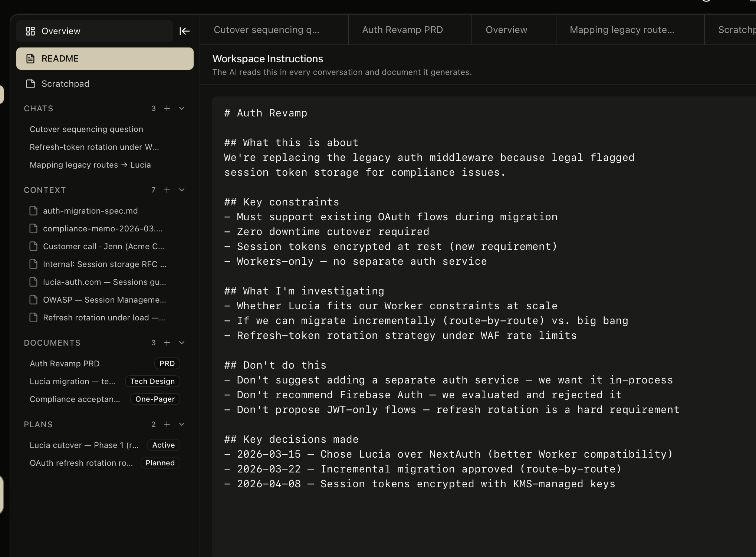
Task: Click the Scratchpad page icon
Action: tap(30, 84)
